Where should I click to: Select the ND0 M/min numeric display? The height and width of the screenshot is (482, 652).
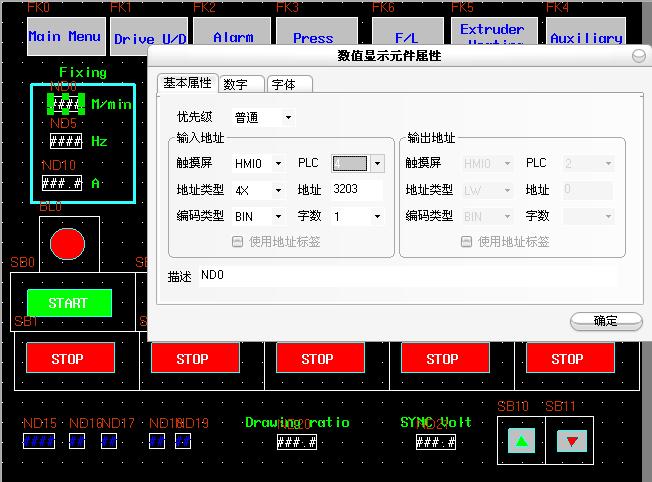66,104
